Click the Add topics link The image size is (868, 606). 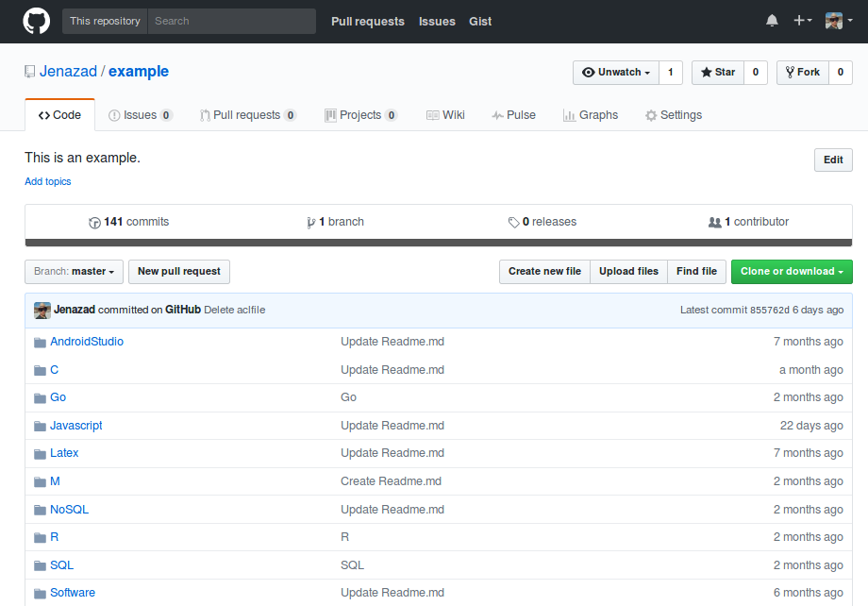[x=47, y=181]
